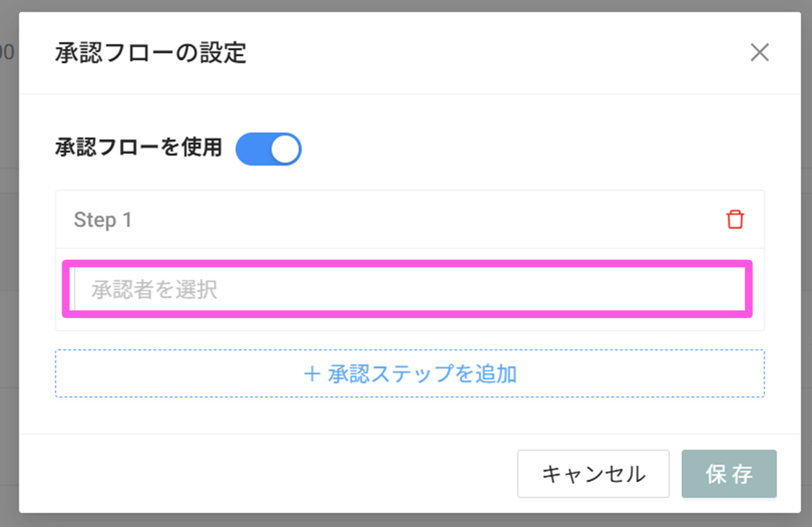Screen dimensions: 812x527
Task: Toggle off the 承認フローを使用 switch
Action: pyautogui.click(x=268, y=149)
